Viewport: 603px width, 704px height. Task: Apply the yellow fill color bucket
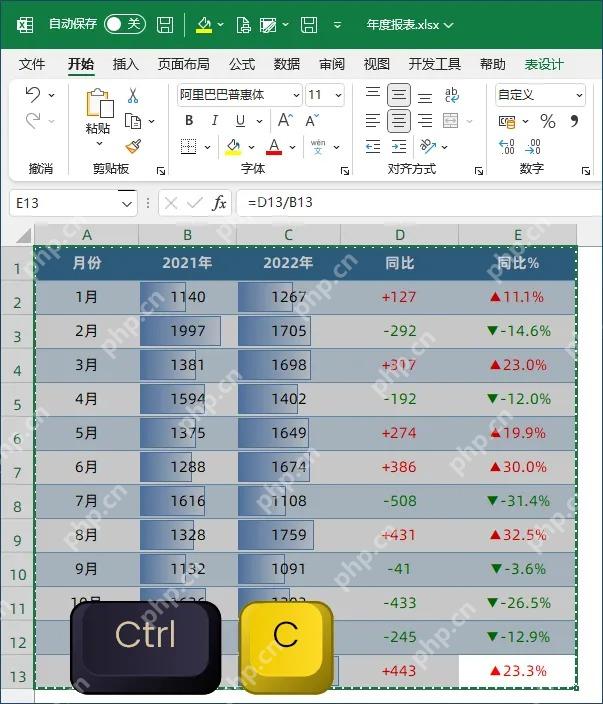[x=233, y=147]
